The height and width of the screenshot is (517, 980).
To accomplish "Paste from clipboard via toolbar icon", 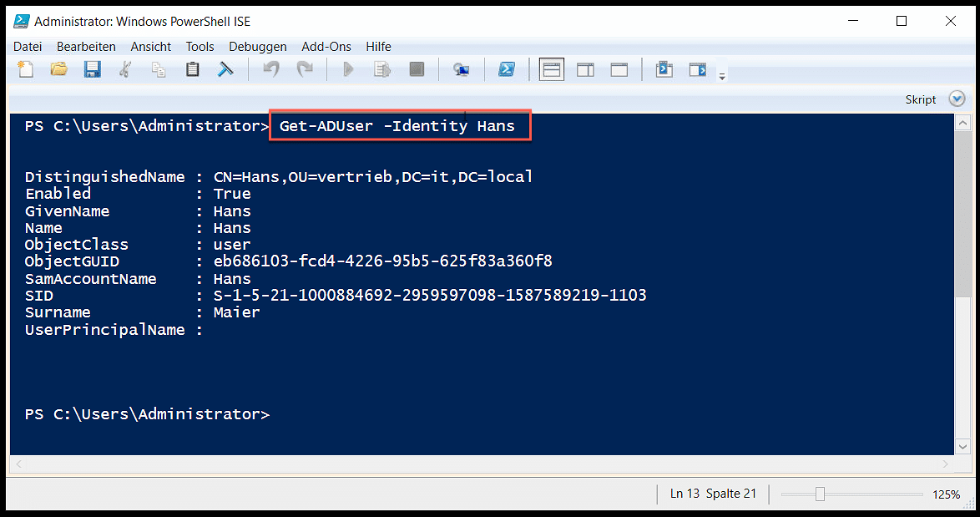I will click(192, 69).
